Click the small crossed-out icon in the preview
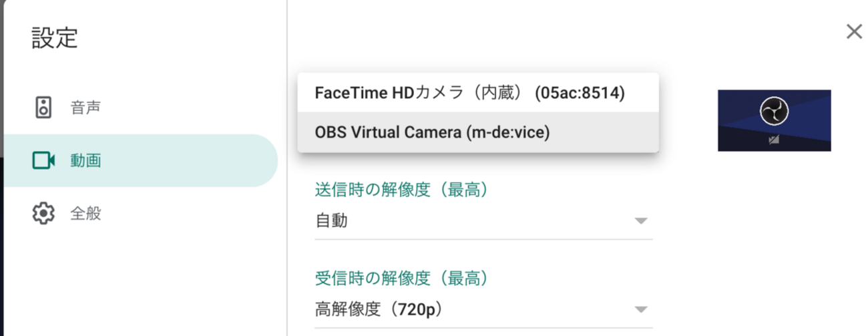Image resolution: width=868 pixels, height=336 pixels. (x=774, y=141)
